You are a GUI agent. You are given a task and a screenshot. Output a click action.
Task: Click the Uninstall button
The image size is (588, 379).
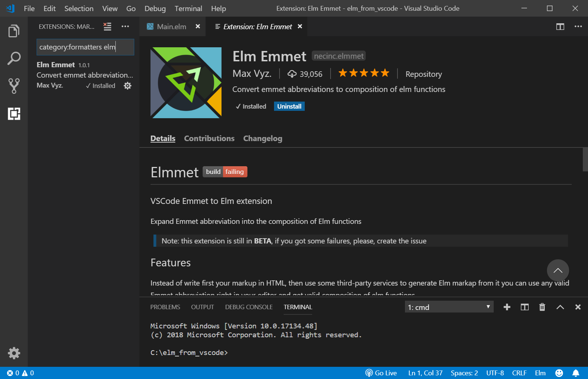289,106
